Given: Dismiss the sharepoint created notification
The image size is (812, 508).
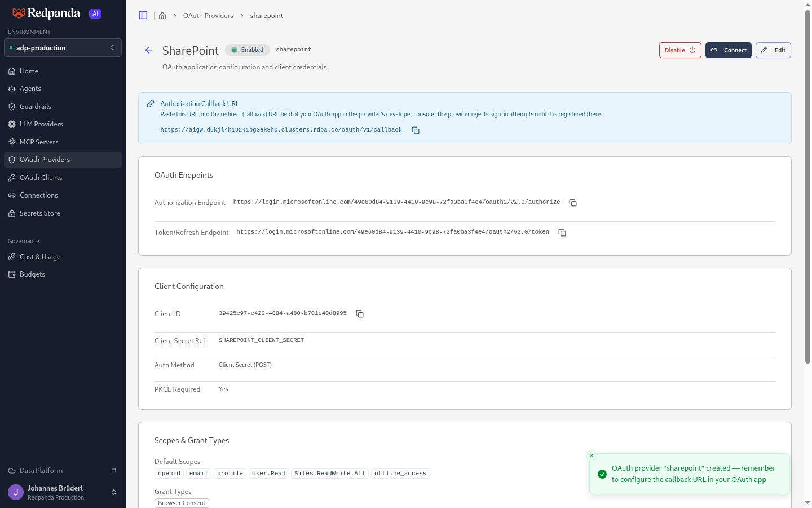Looking at the screenshot, I should pos(592,456).
